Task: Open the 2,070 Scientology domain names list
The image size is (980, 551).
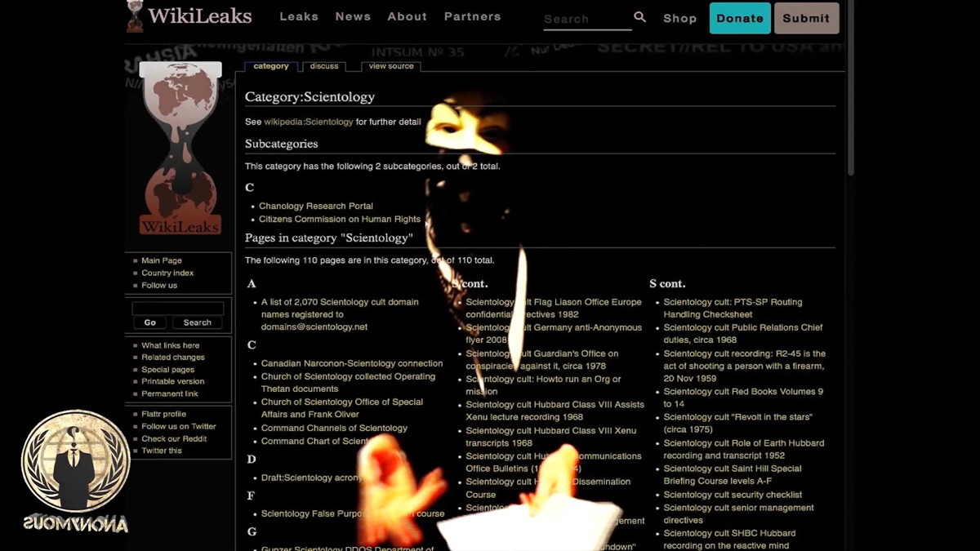Action: click(x=340, y=314)
